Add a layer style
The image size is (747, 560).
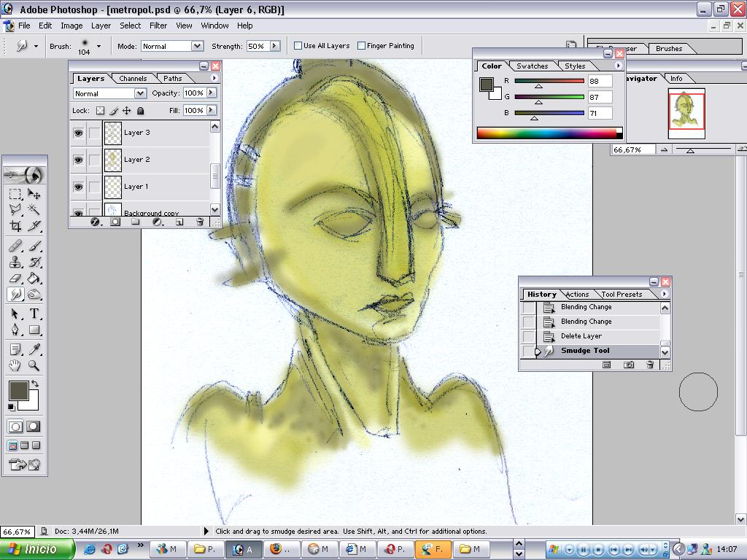pyautogui.click(x=95, y=222)
